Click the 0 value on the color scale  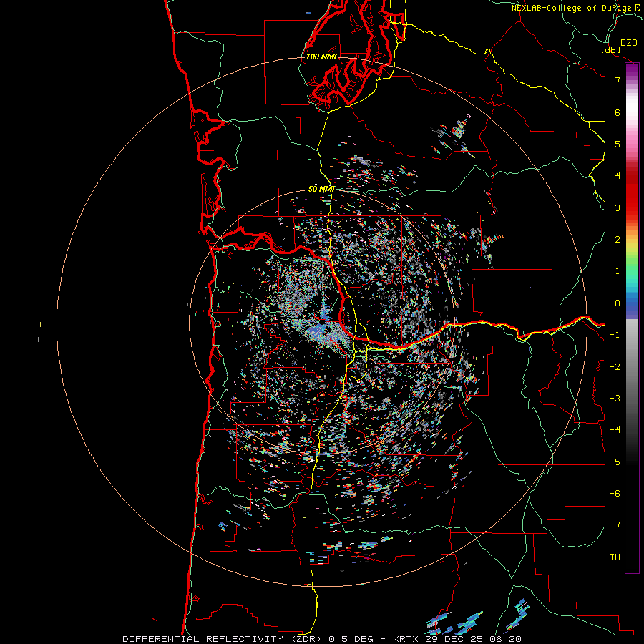click(x=618, y=303)
